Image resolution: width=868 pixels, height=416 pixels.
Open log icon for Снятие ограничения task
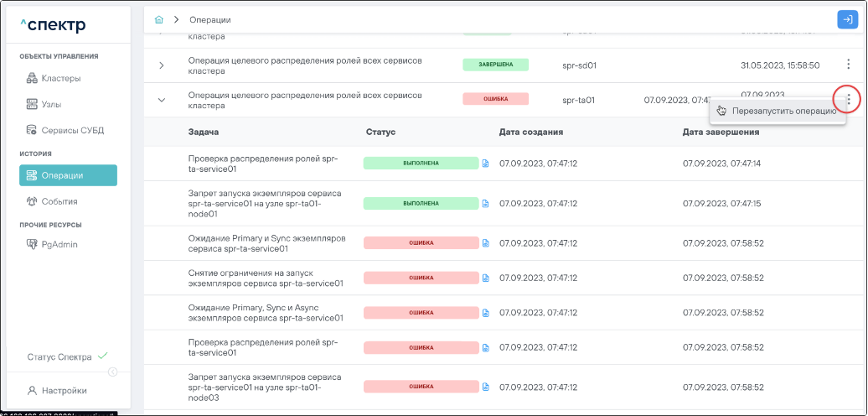[x=485, y=278]
